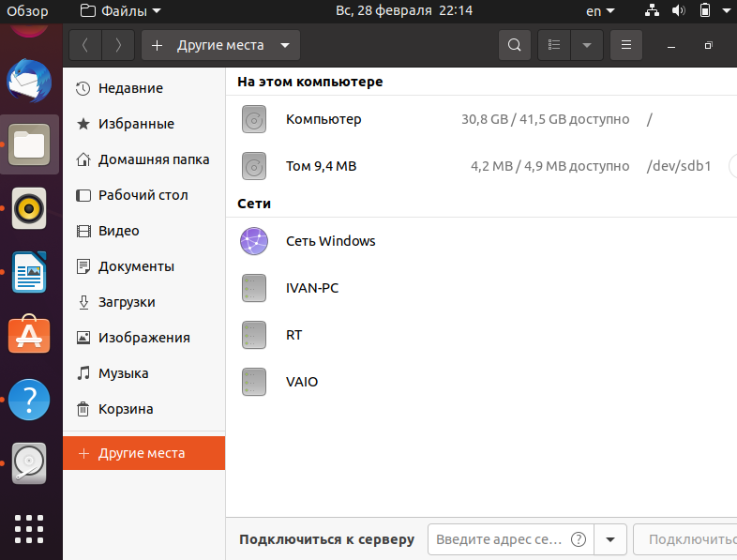This screenshot has height=560, width=737.
Task: Launch Rhythmbox speaker icon in dock
Action: [29, 208]
